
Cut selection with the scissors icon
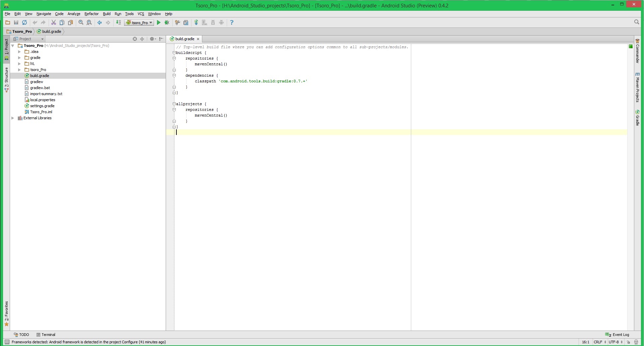tap(53, 22)
